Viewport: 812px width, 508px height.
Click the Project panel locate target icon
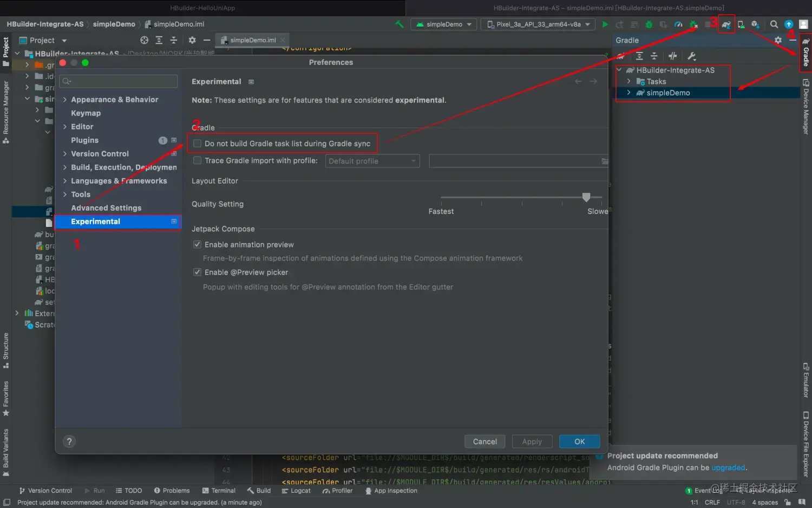pyautogui.click(x=144, y=40)
